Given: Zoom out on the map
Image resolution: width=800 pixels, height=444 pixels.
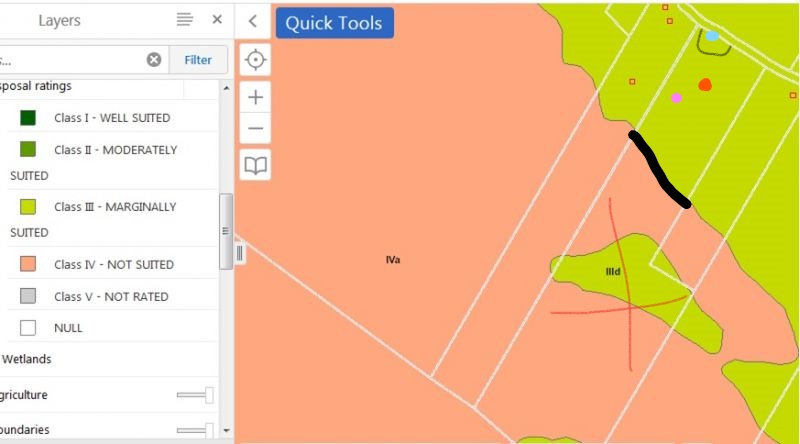Looking at the screenshot, I should [x=255, y=128].
